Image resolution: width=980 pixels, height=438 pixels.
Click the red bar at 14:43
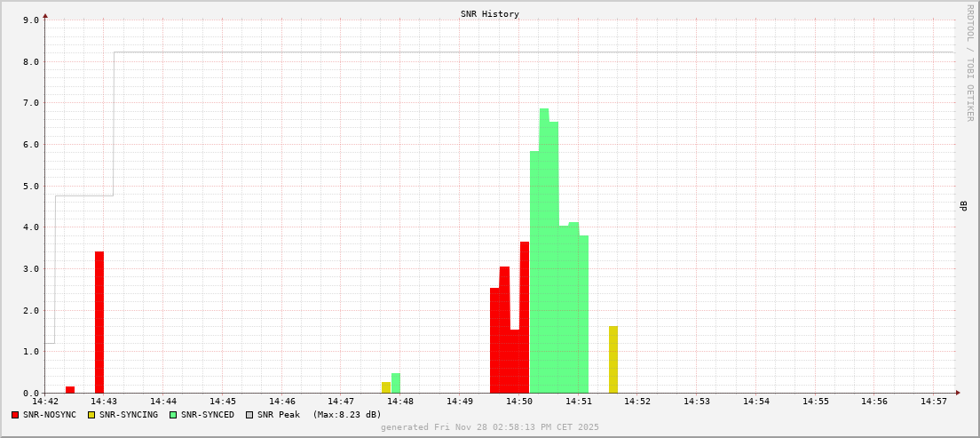(x=99, y=322)
